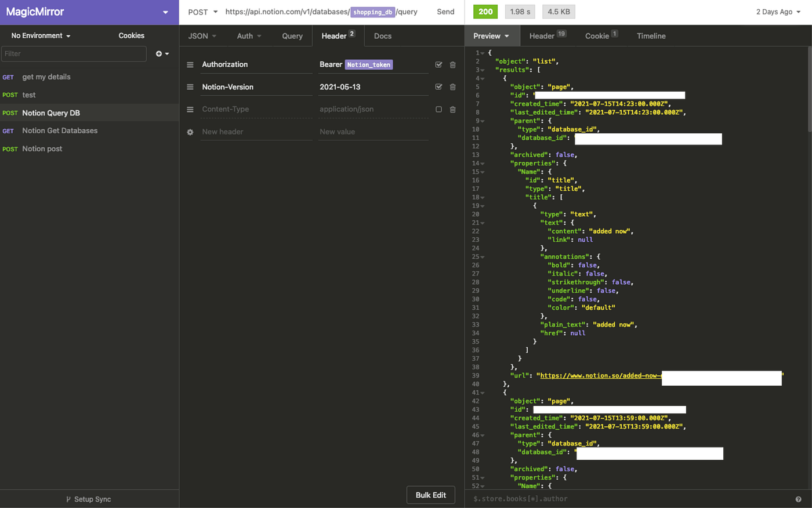812x508 pixels.
Task: Send the request
Action: [x=445, y=12]
